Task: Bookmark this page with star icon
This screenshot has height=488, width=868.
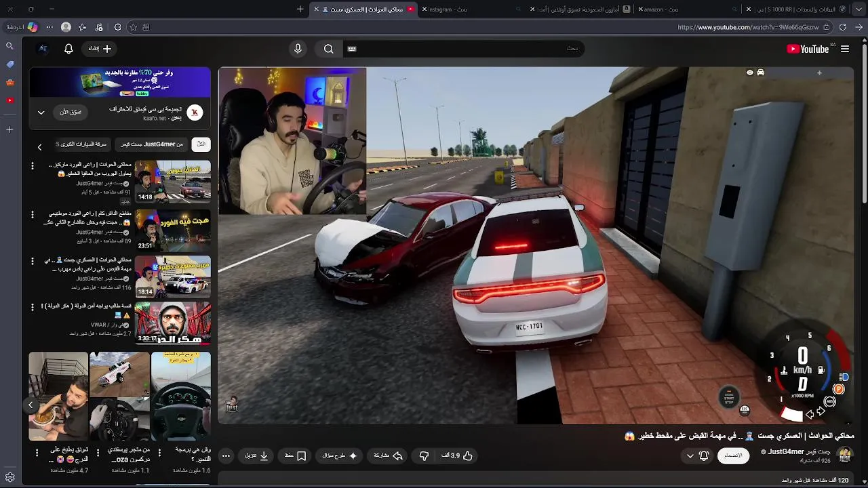Action: (133, 27)
